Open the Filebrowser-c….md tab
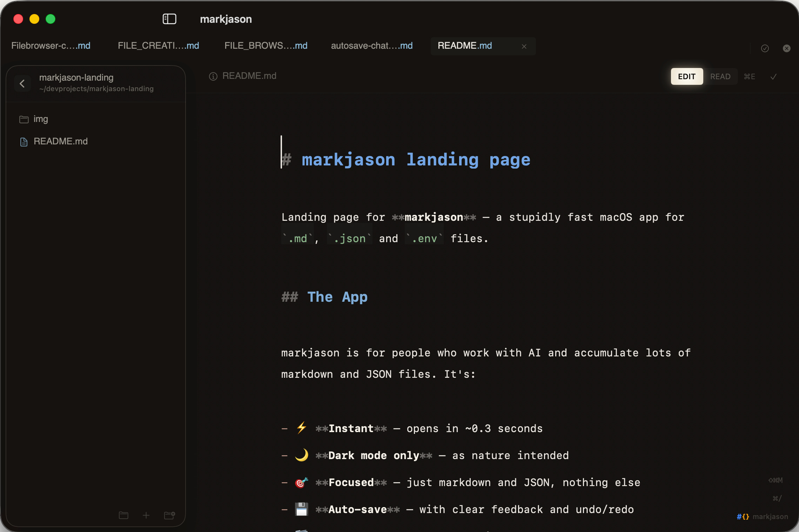This screenshot has height=532, width=799. [x=51, y=46]
